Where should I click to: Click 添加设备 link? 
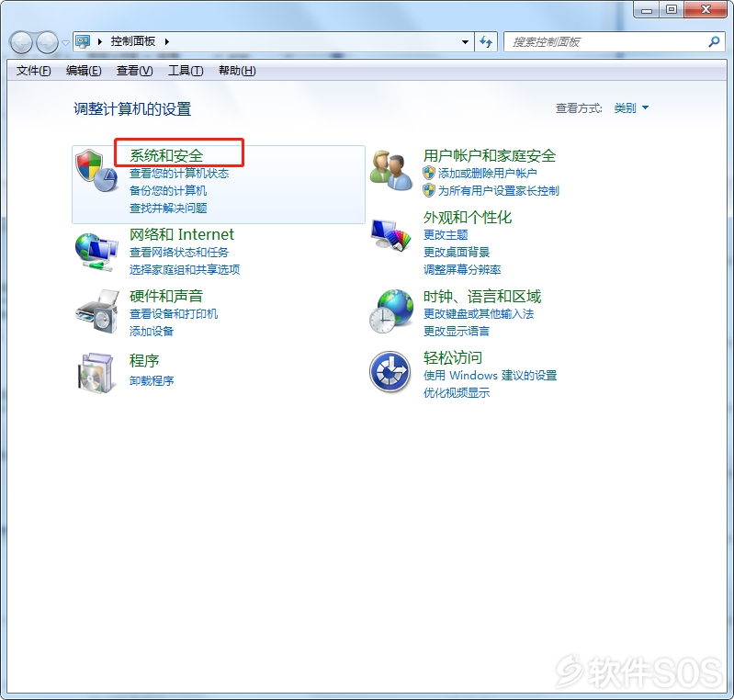point(152,331)
